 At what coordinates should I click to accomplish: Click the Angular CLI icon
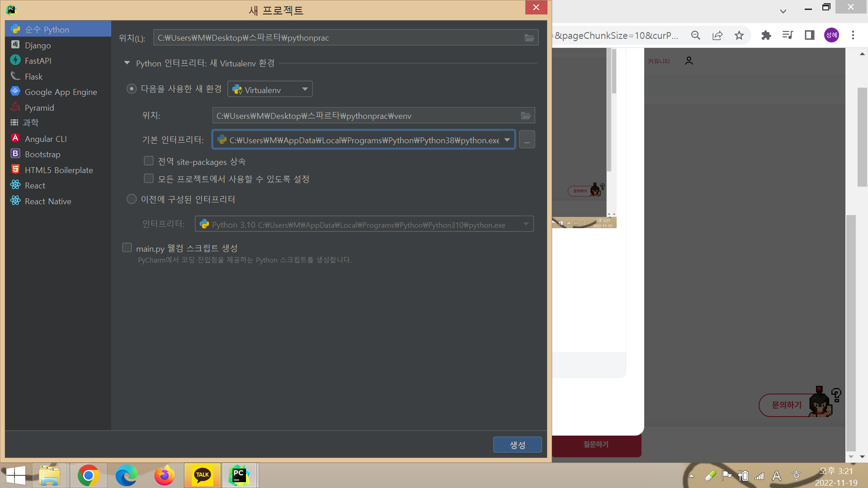(x=15, y=138)
